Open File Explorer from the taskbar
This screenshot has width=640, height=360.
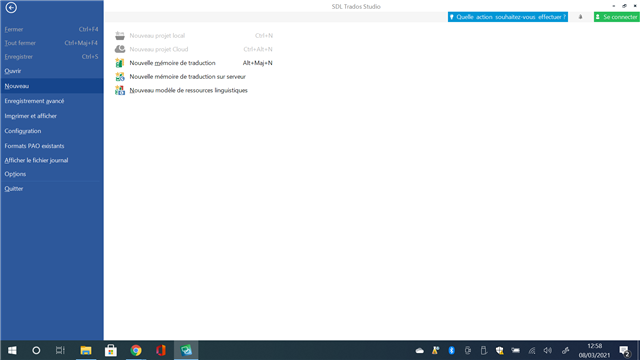click(x=86, y=350)
